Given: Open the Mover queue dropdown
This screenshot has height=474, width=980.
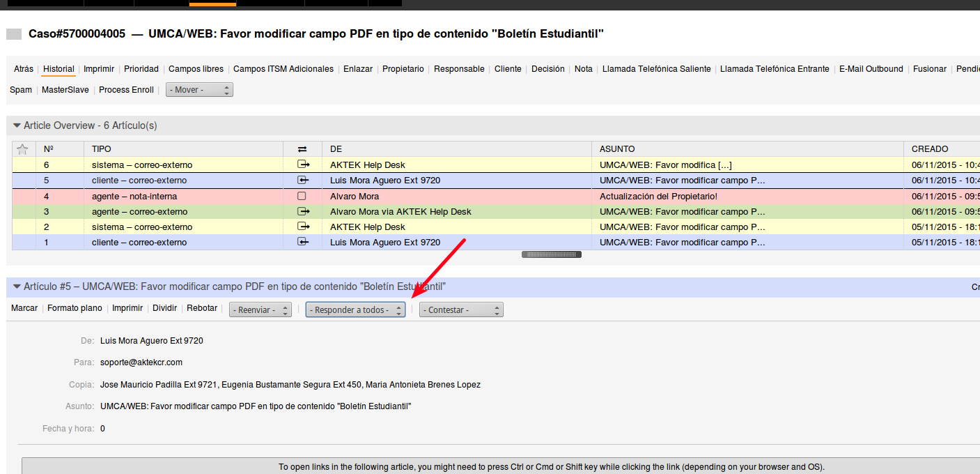Looking at the screenshot, I should [x=199, y=90].
